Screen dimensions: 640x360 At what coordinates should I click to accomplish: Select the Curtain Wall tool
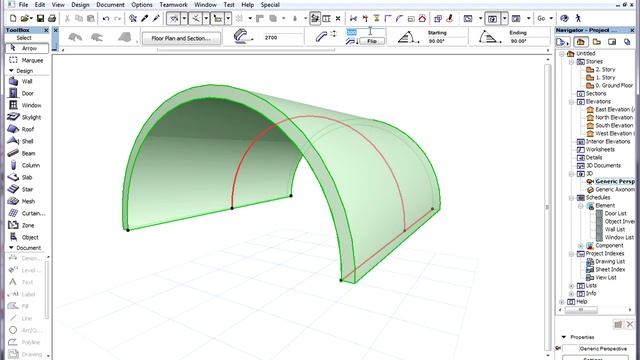pyautogui.click(x=26, y=213)
